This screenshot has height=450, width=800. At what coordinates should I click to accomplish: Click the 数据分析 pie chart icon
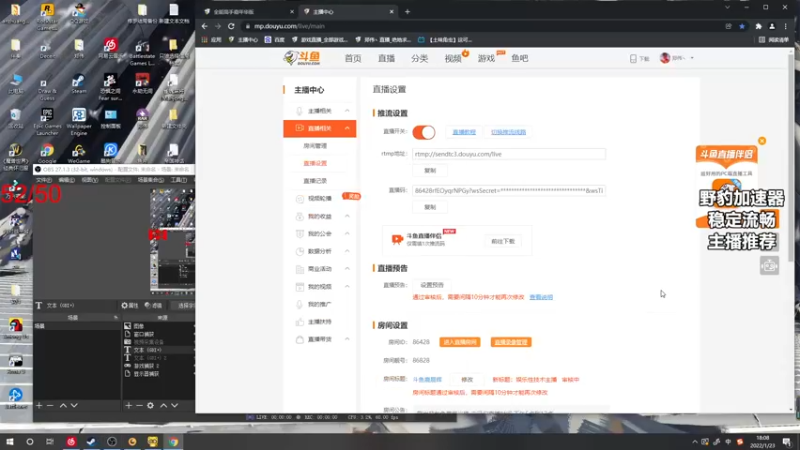(x=299, y=251)
